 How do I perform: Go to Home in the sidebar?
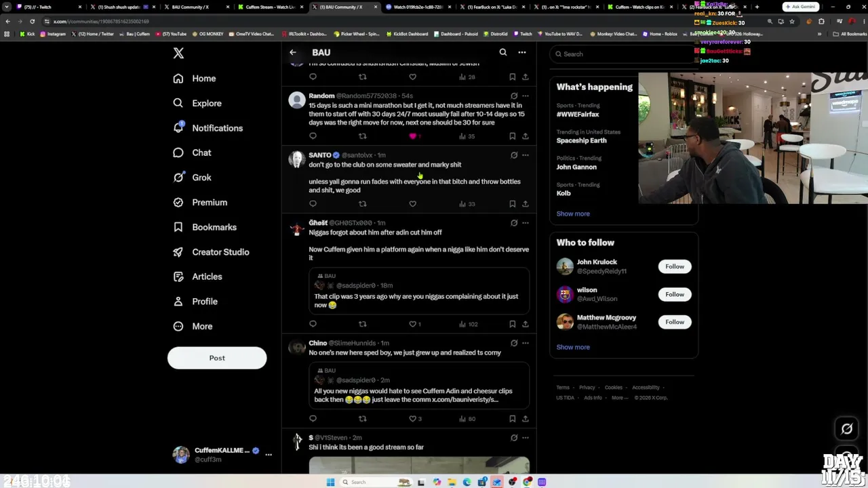[194, 79]
